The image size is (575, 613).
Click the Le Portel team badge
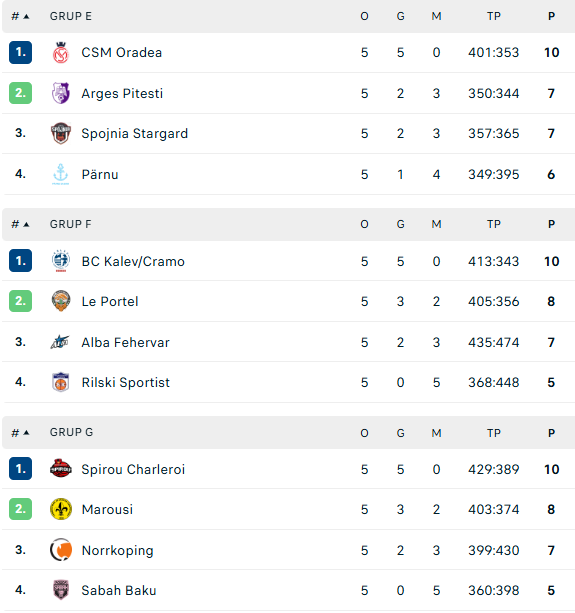click(x=61, y=301)
